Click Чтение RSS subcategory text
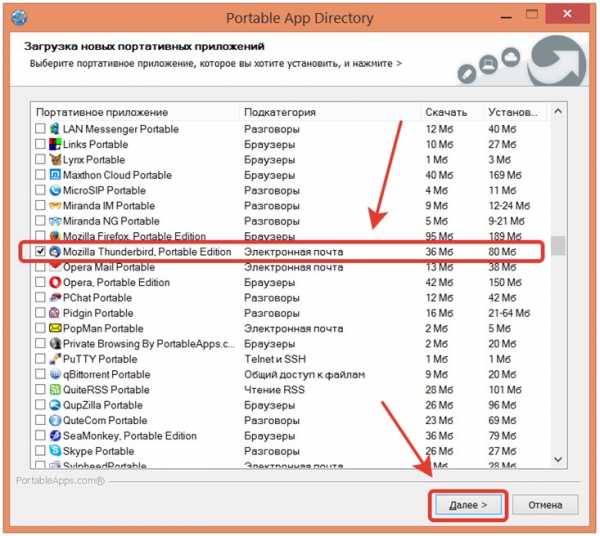The width and height of the screenshot is (600, 536). 274,389
